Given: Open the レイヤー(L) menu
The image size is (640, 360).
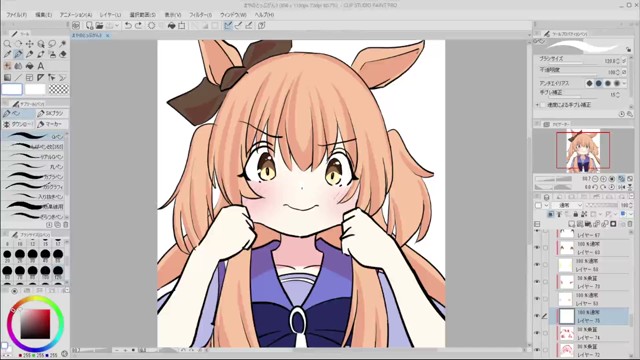Looking at the screenshot, I should [110, 15].
